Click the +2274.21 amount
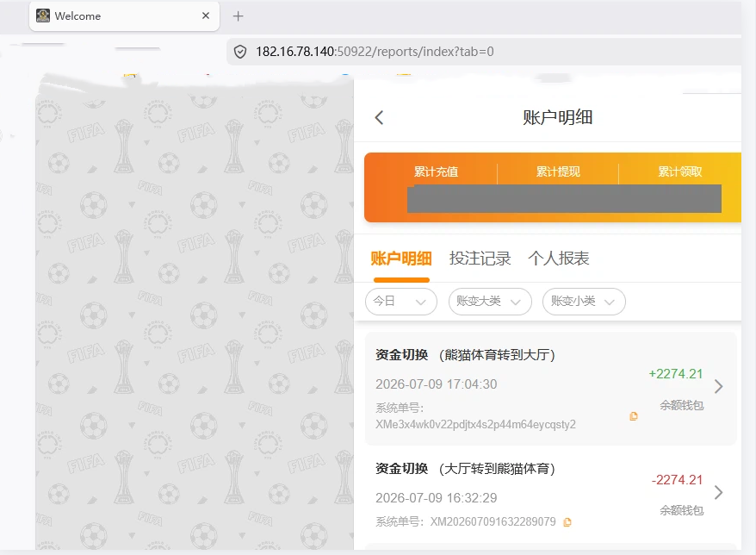The width and height of the screenshot is (756, 555). (675, 374)
